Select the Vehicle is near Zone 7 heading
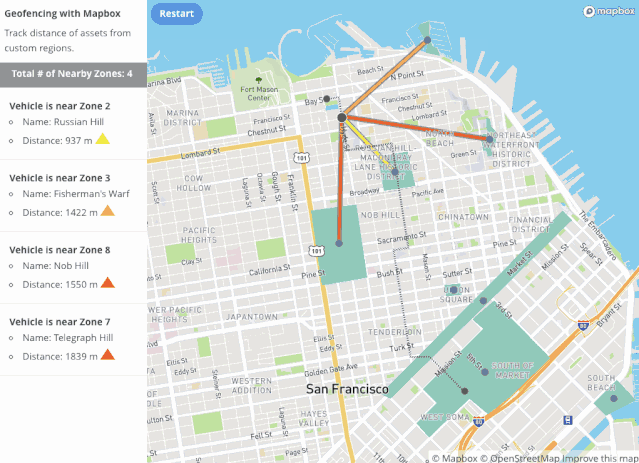 tap(59, 322)
